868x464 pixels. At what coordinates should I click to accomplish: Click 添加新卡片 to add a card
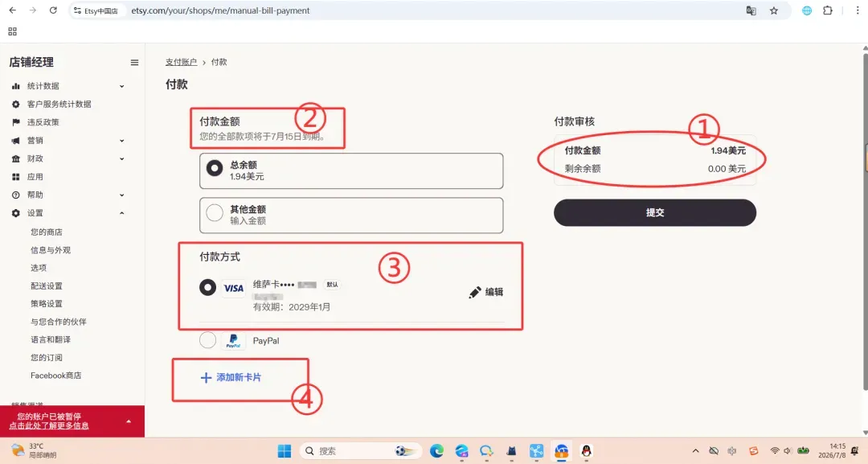coord(231,378)
